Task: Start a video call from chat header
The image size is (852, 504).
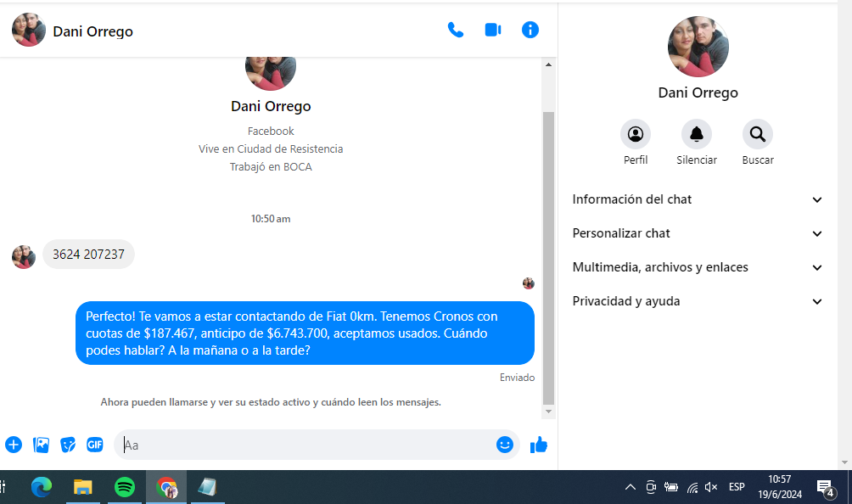Action: [x=493, y=31]
